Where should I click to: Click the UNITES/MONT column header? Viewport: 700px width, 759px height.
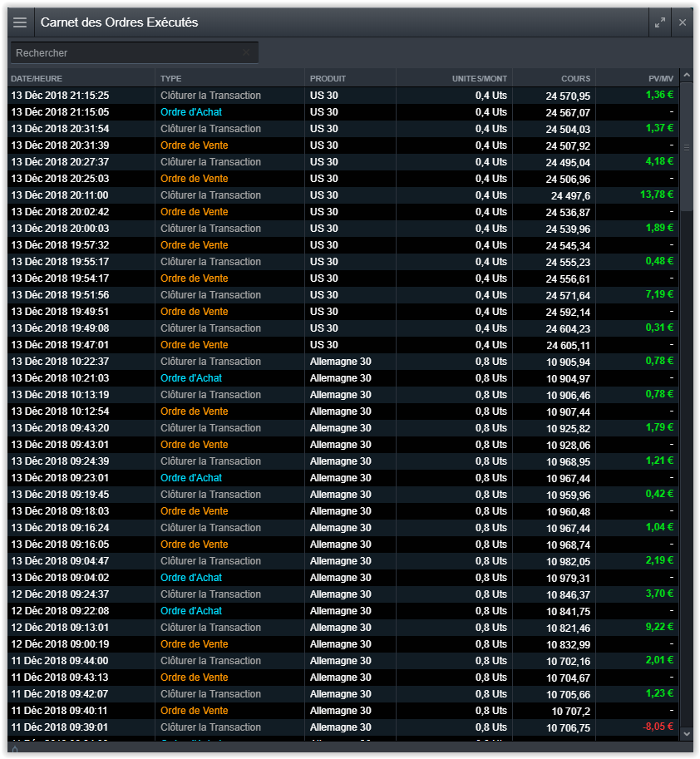(x=479, y=78)
